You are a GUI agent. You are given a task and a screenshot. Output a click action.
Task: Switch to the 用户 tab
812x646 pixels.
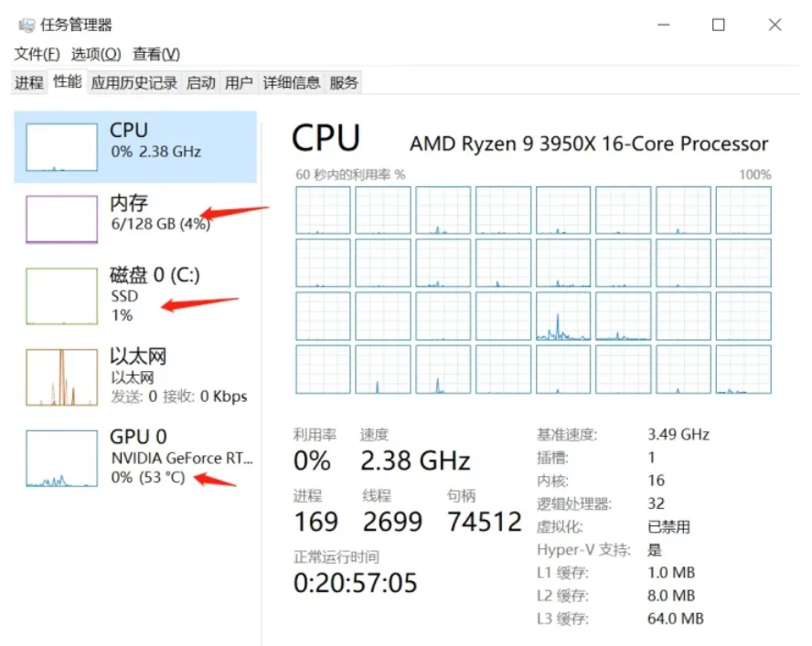point(239,83)
